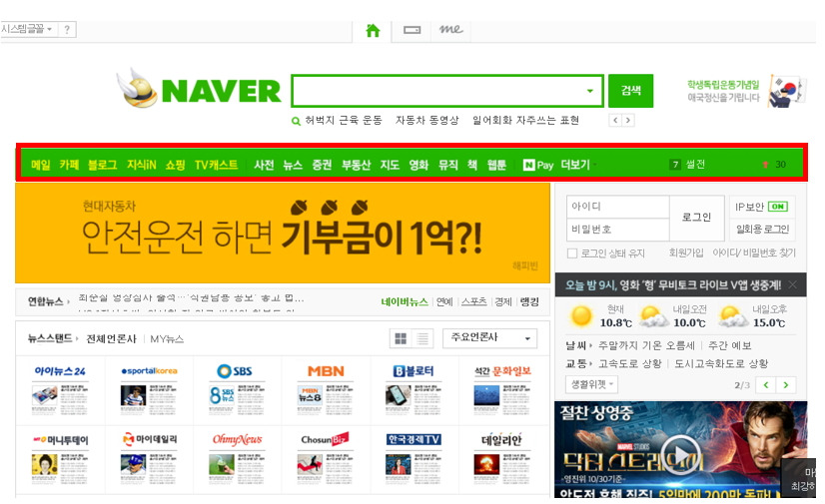Go to next weather widget page
Screen dimensions: 825x504
click(x=785, y=385)
